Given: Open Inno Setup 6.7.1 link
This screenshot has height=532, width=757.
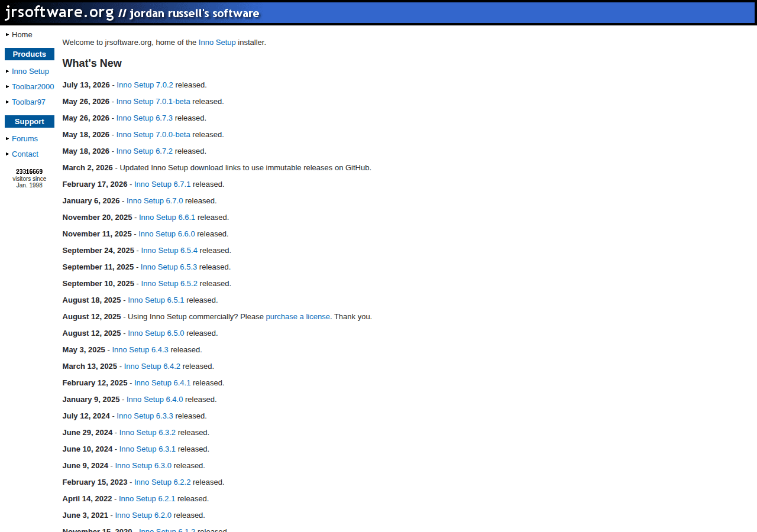Looking at the screenshot, I should pos(163,184).
